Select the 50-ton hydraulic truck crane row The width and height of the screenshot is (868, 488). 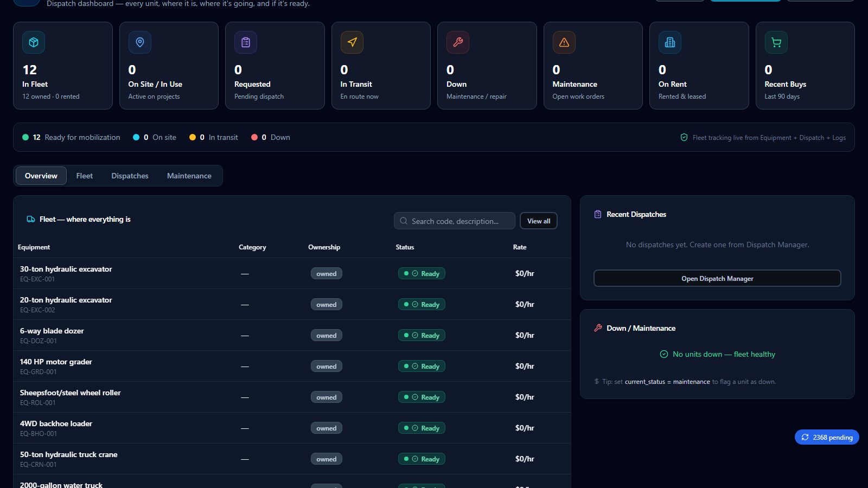tap(292, 459)
